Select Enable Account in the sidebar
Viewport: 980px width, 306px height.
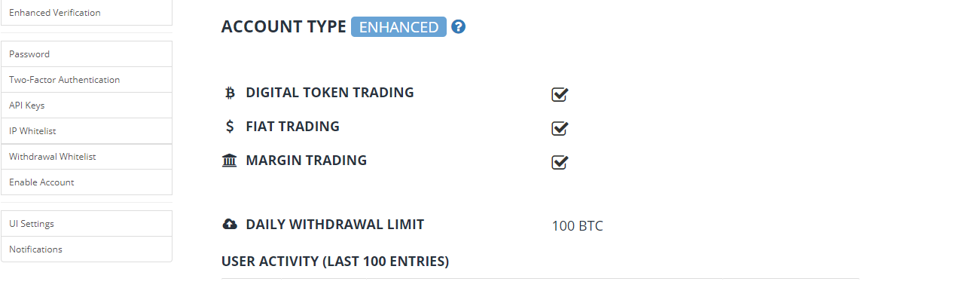(x=41, y=182)
